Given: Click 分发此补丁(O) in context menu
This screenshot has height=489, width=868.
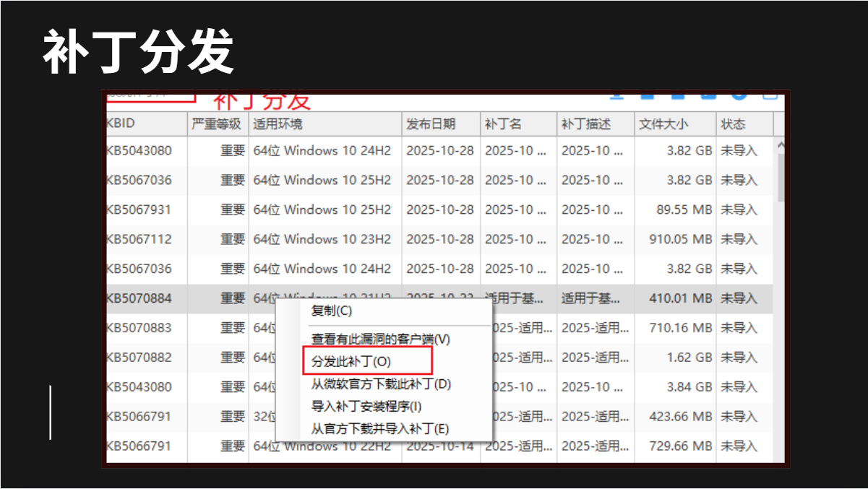Looking at the screenshot, I should pyautogui.click(x=351, y=361).
